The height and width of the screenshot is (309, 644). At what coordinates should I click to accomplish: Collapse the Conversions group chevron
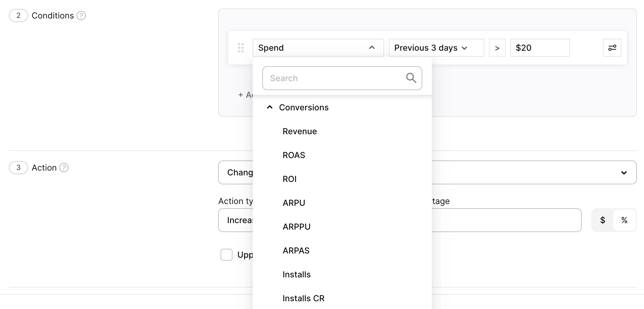tap(270, 107)
